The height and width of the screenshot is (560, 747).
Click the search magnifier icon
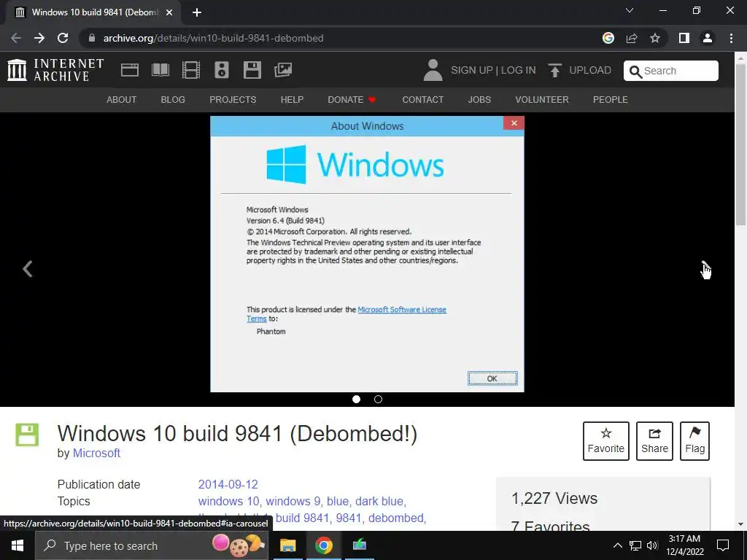[x=635, y=71]
